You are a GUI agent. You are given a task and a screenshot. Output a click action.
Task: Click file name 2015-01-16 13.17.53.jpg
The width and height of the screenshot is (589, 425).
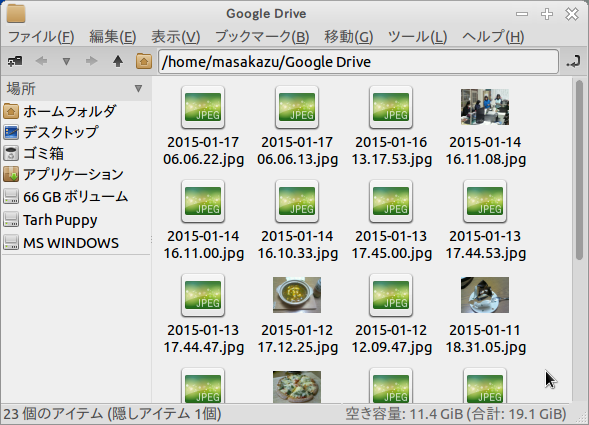(391, 151)
